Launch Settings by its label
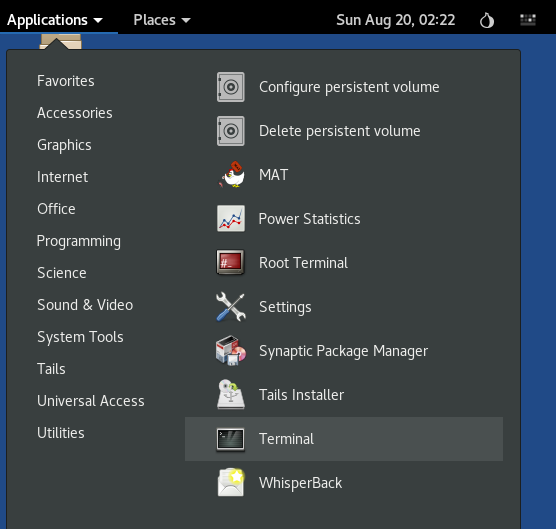The image size is (556, 529). (x=285, y=307)
